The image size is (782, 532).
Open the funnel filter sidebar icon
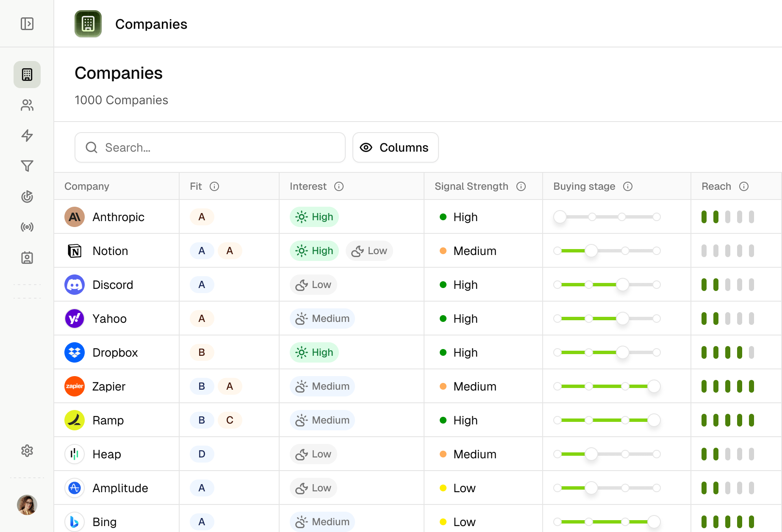27,166
